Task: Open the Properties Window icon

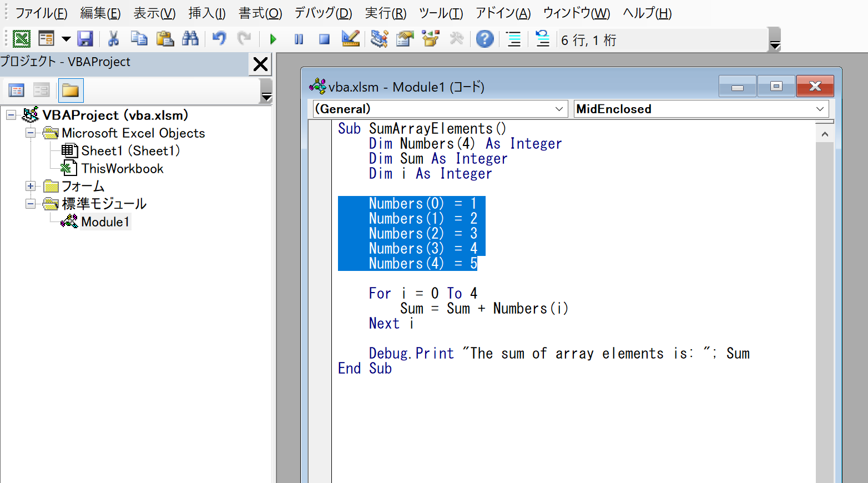Action: point(405,39)
